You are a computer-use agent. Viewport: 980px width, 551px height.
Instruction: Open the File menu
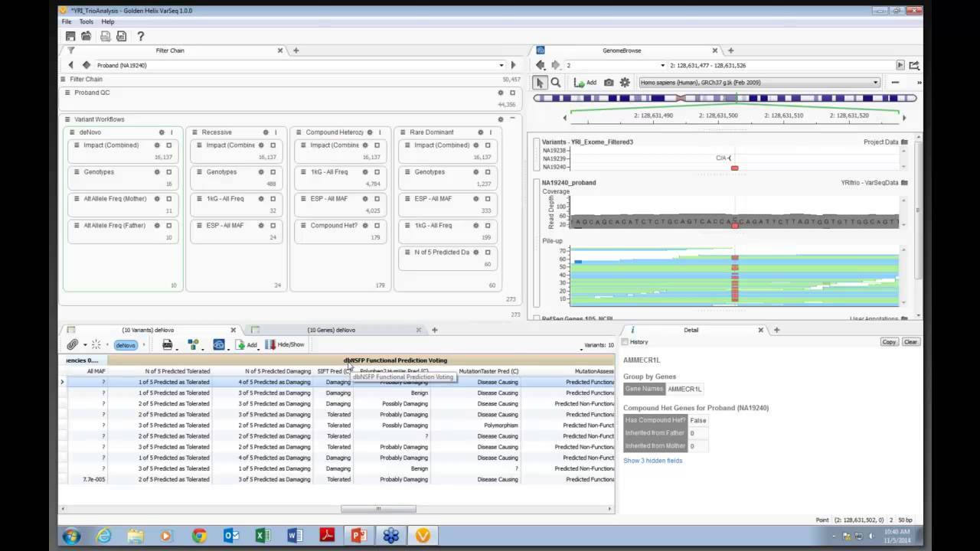pos(67,21)
